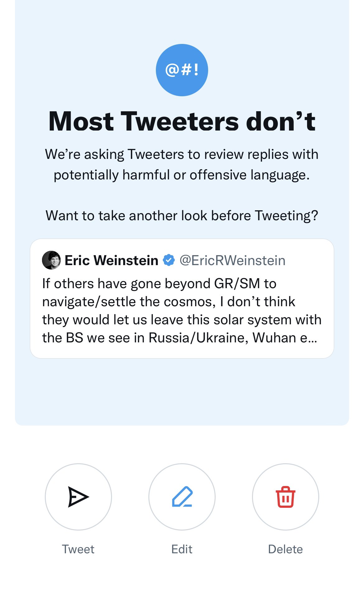Click the "Want to take another look" prompt
The image size is (364, 605).
[182, 216]
